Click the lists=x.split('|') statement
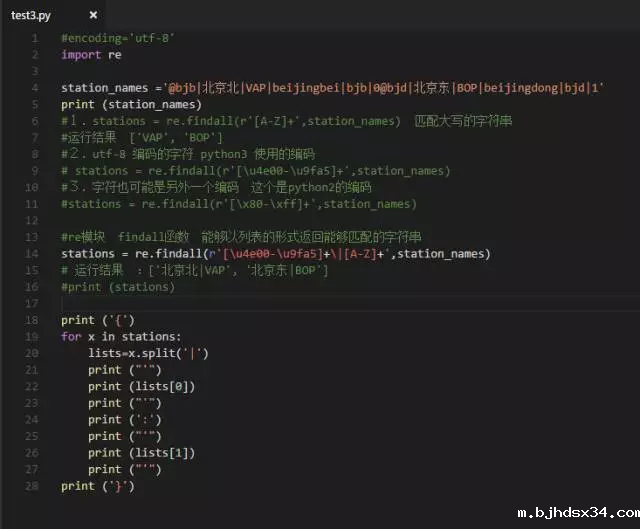Image resolution: width=640 pixels, height=529 pixels. point(148,353)
